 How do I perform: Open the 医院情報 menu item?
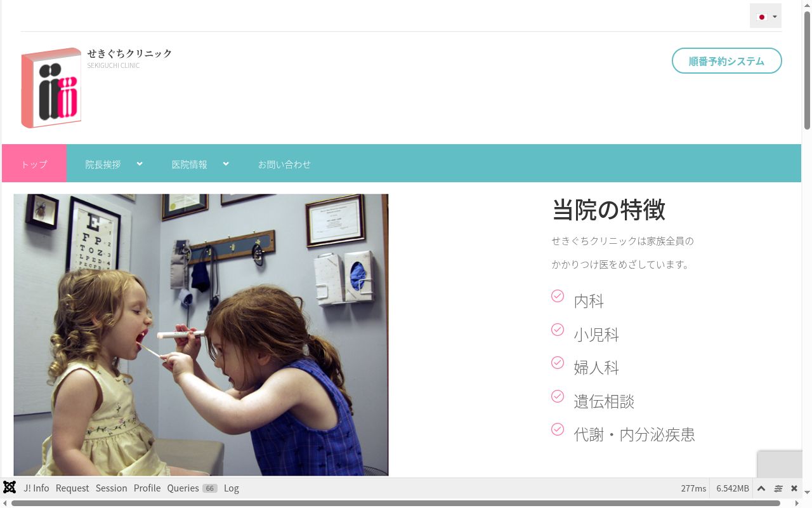point(189,164)
